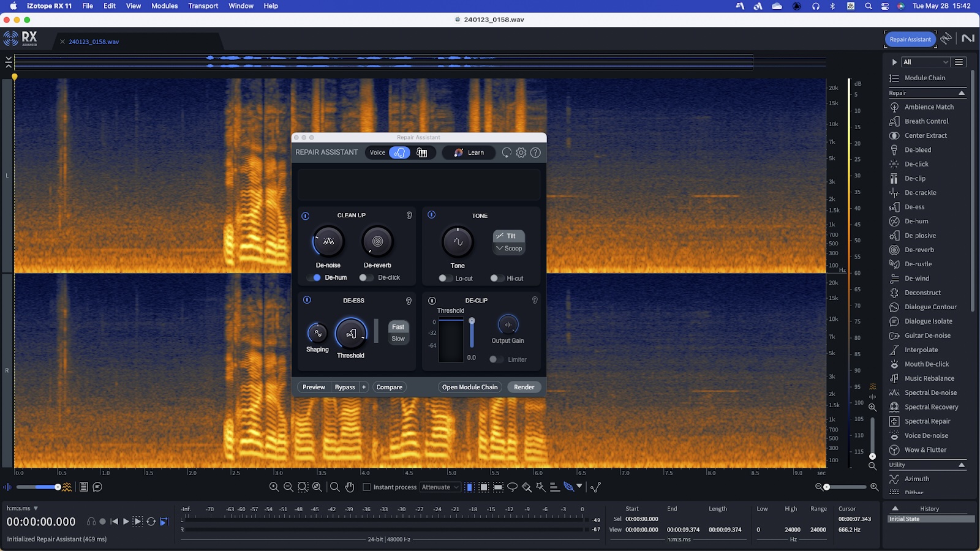Toggle the Tone section power button

point(431,215)
